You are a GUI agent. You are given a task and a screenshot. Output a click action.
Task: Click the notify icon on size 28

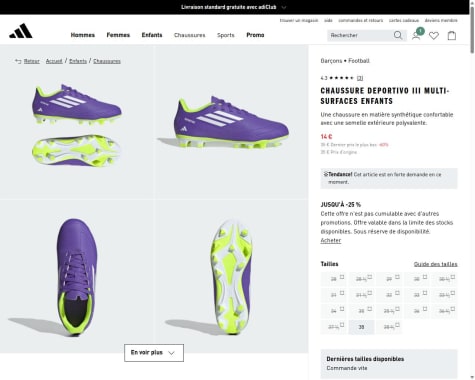click(x=342, y=277)
